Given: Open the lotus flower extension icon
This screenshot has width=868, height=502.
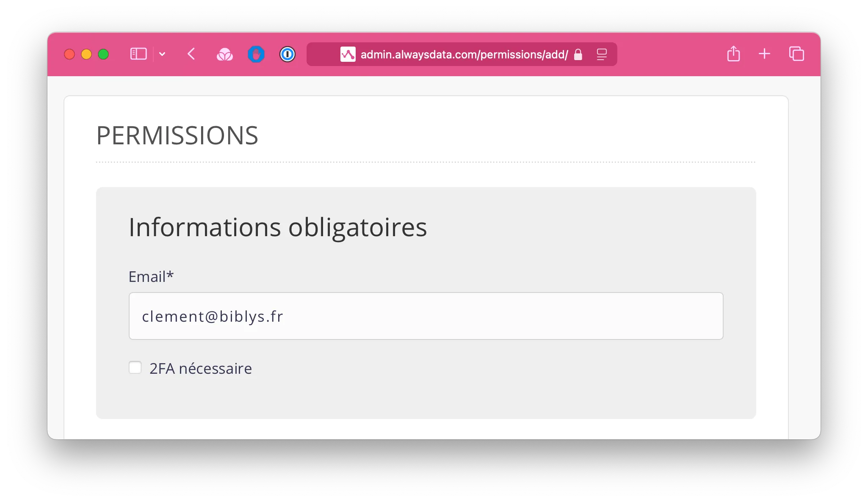Looking at the screenshot, I should point(225,54).
